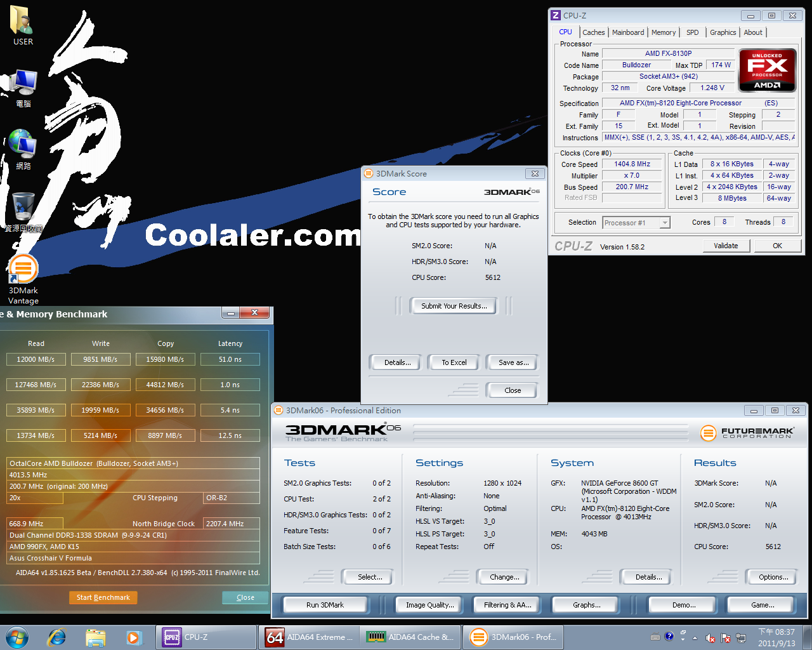Switch to AIDA64 Extreme taskbar button
Screen dimensions: 812x650
pos(309,637)
